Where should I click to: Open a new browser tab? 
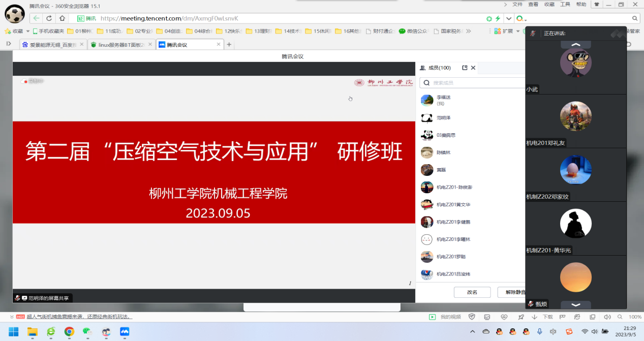click(229, 45)
